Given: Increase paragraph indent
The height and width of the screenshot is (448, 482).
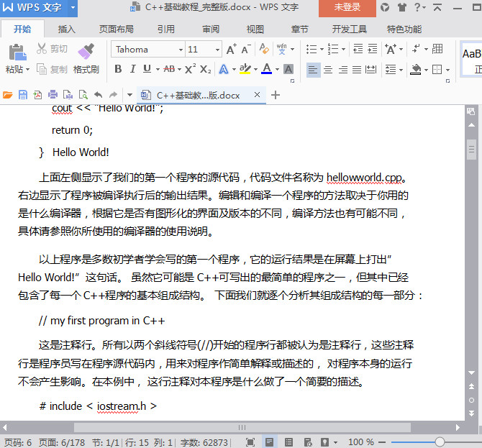Looking at the screenshot, I should point(372,49).
